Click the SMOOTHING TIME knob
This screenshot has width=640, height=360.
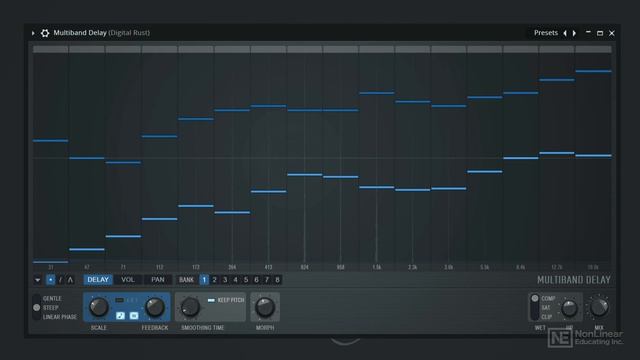tap(190, 307)
